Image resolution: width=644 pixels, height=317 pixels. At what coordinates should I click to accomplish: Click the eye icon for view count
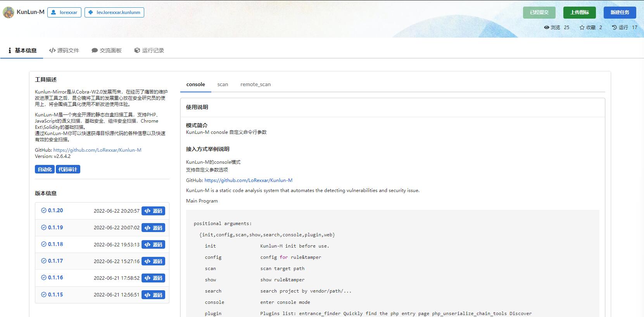547,28
